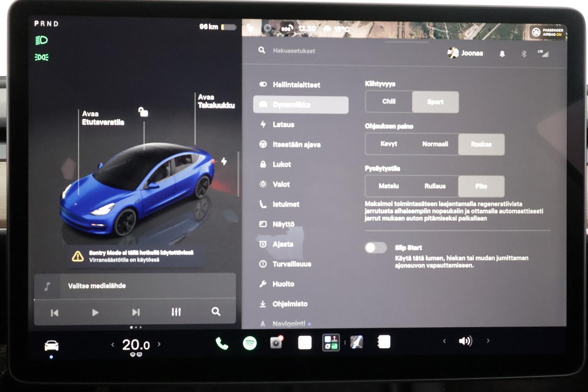Tap Avaa Etutavaratila to open frunk
Viewport: 588px width, 392px height.
103,118
